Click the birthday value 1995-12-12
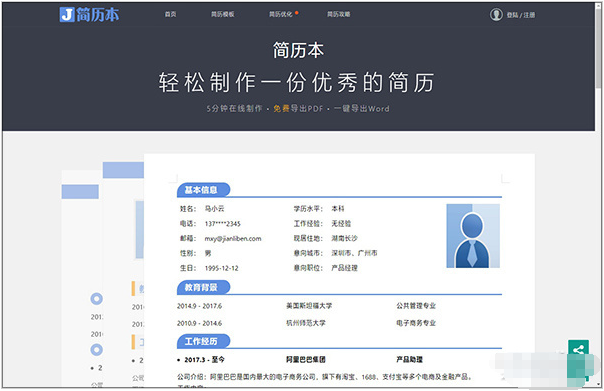 point(221,268)
